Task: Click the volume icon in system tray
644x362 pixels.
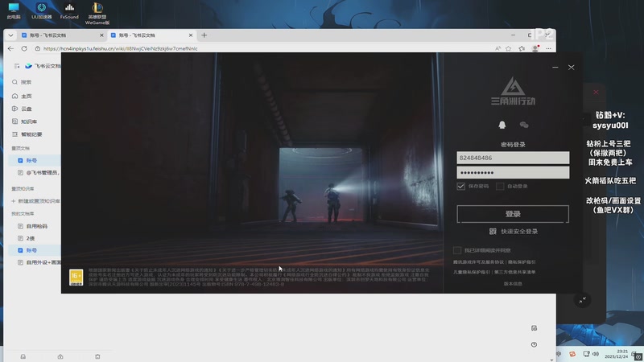Action: (x=596, y=354)
